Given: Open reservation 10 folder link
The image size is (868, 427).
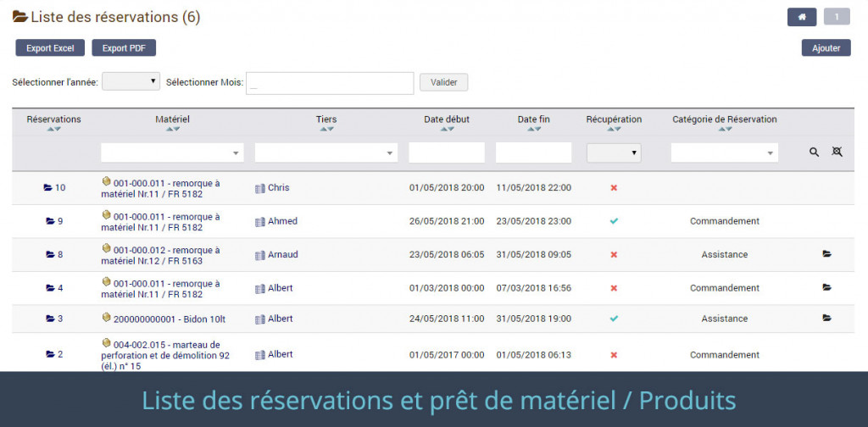Looking at the screenshot, I should (x=54, y=187).
